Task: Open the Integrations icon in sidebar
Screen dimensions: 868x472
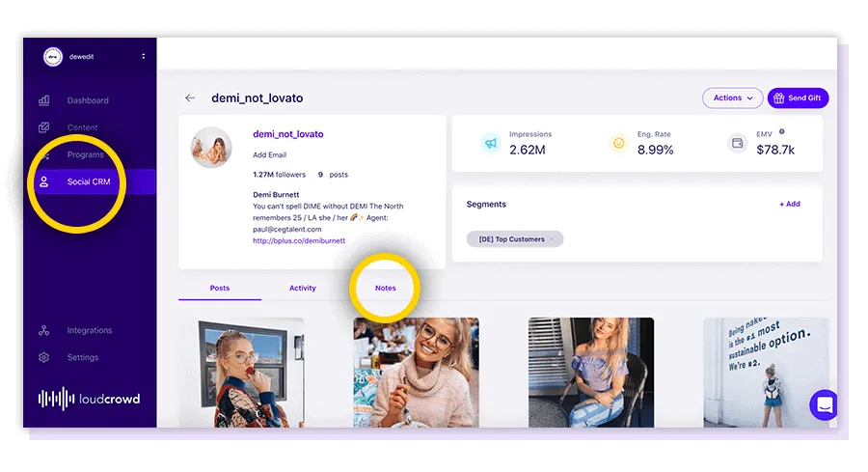Action: click(x=43, y=330)
